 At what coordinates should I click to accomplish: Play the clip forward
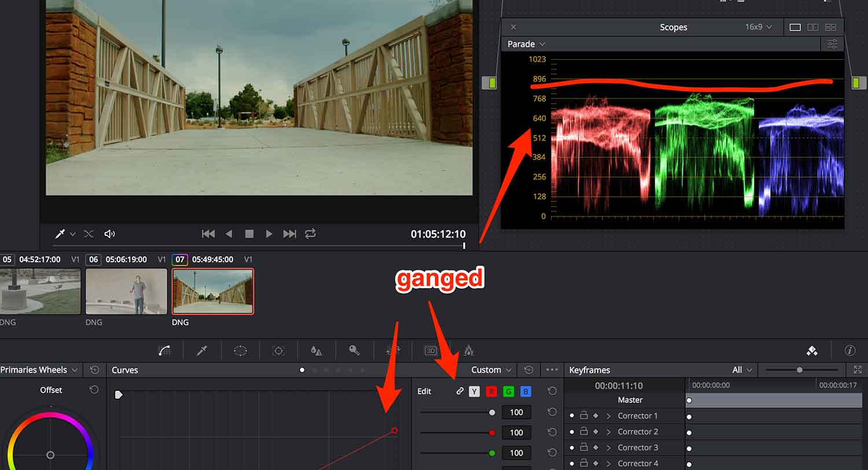pyautogui.click(x=269, y=234)
